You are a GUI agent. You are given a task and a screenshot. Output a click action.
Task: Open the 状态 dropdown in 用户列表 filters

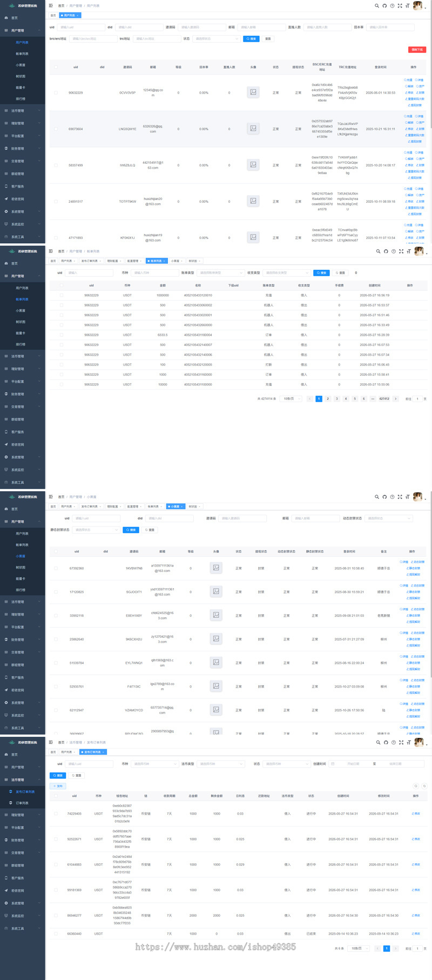216,39
